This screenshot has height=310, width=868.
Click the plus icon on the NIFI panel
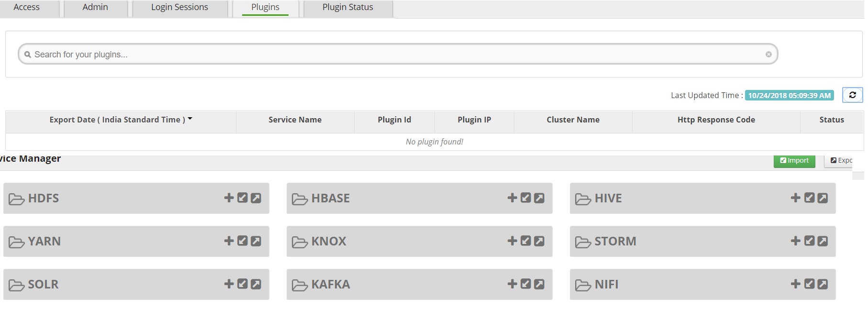pyautogui.click(x=796, y=284)
